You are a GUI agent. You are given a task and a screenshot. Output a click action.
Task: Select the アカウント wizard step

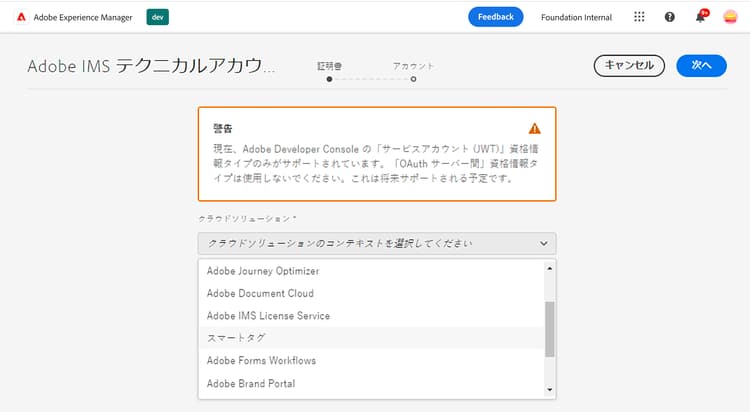pos(413,71)
